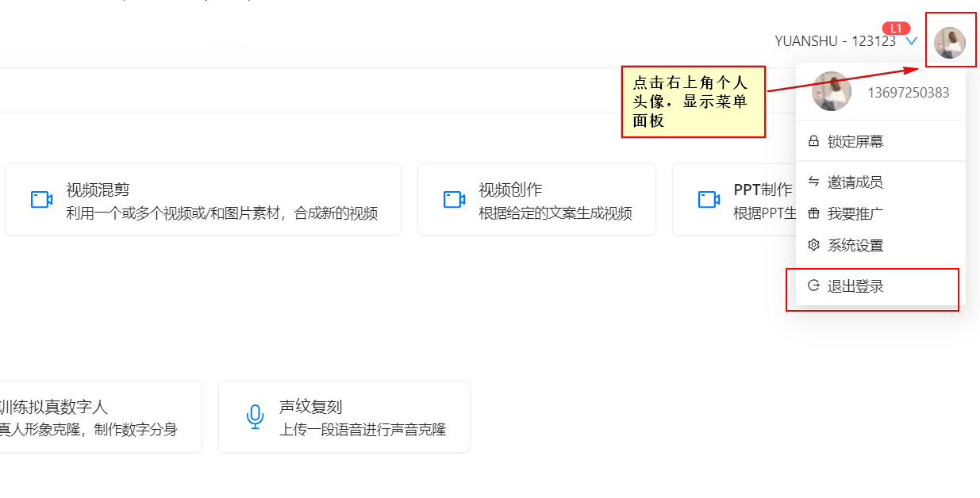The image size is (980, 498).
Task: Click the 视频创作 camera icon
Action: coord(453,200)
